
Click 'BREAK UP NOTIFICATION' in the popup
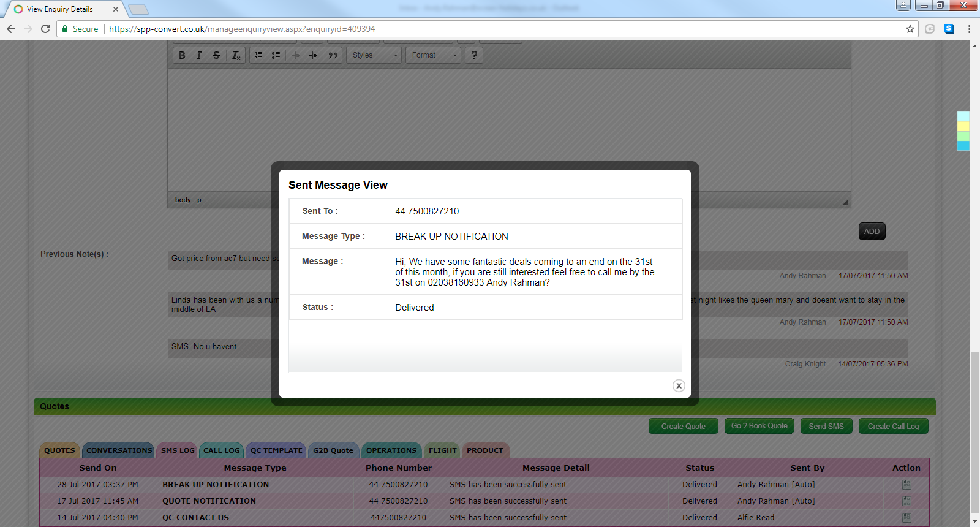[x=451, y=237]
